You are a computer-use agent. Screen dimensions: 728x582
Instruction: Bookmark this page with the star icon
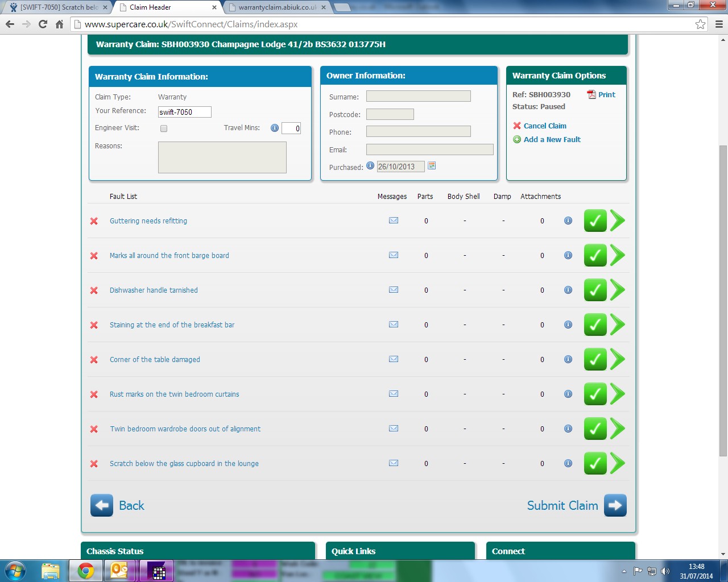pyautogui.click(x=700, y=24)
